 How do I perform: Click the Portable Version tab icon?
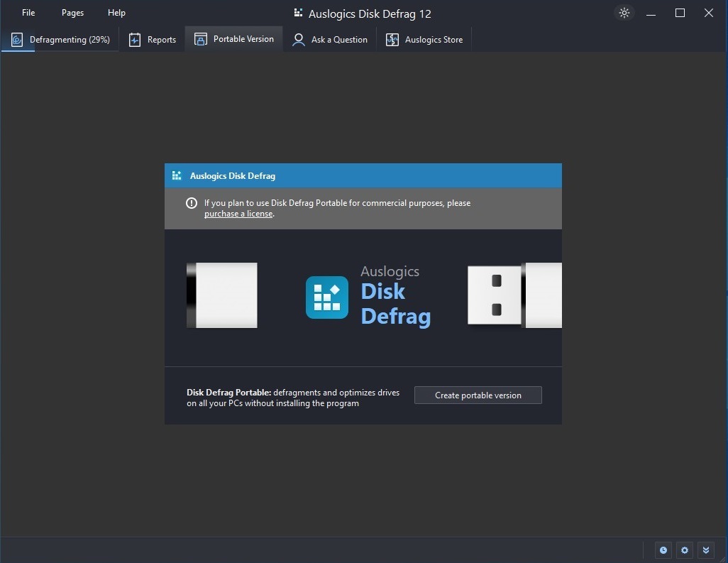(x=201, y=39)
